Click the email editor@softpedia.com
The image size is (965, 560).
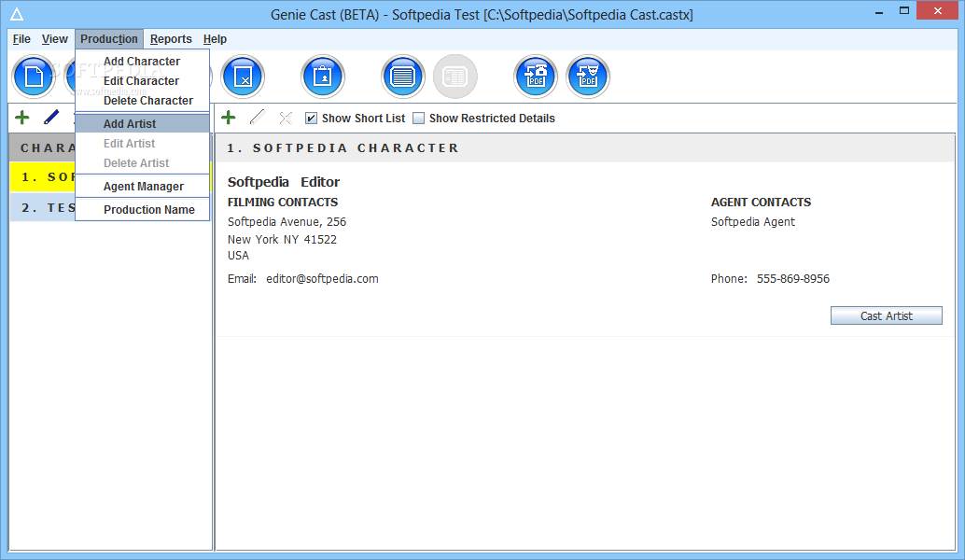click(322, 279)
